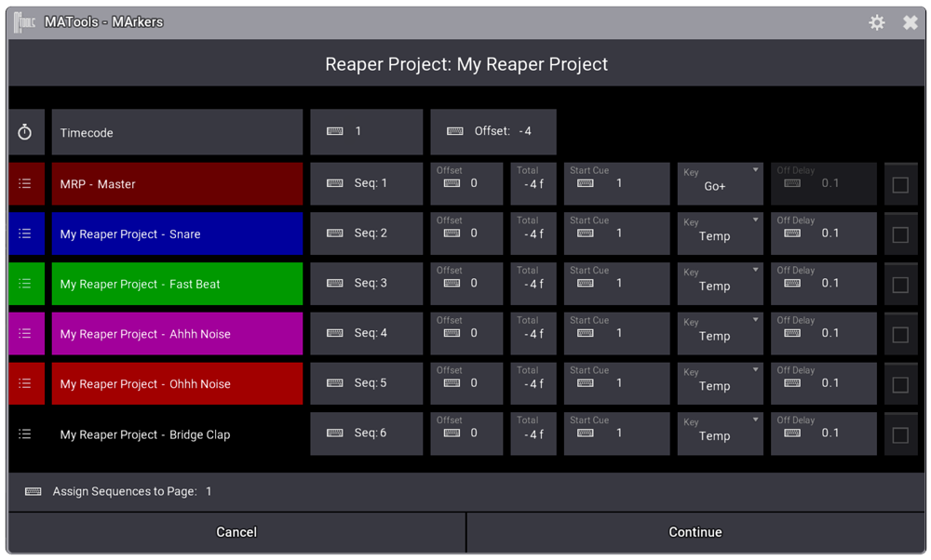This screenshot has height=560, width=931.
Task: Click the sequence list icon for MRP - Master
Action: (x=24, y=184)
